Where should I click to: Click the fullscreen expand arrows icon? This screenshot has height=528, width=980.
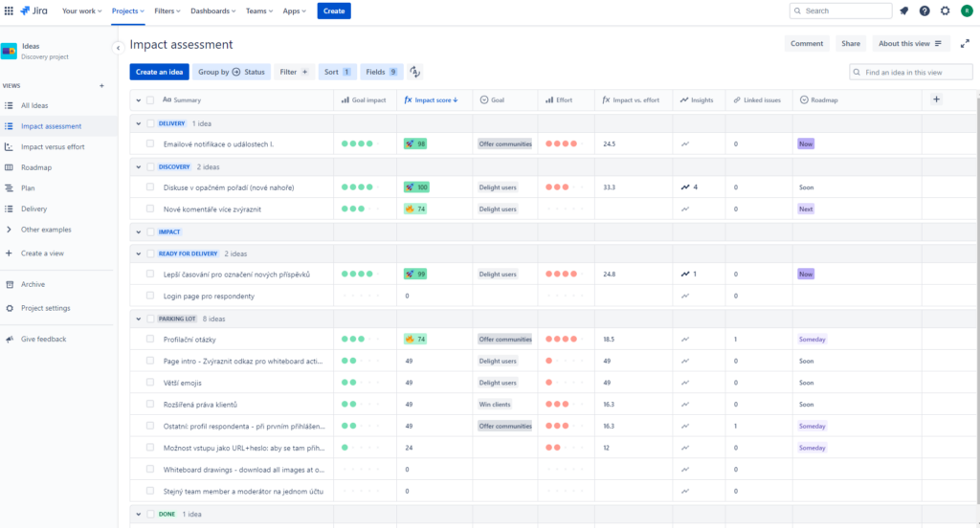[x=965, y=43]
